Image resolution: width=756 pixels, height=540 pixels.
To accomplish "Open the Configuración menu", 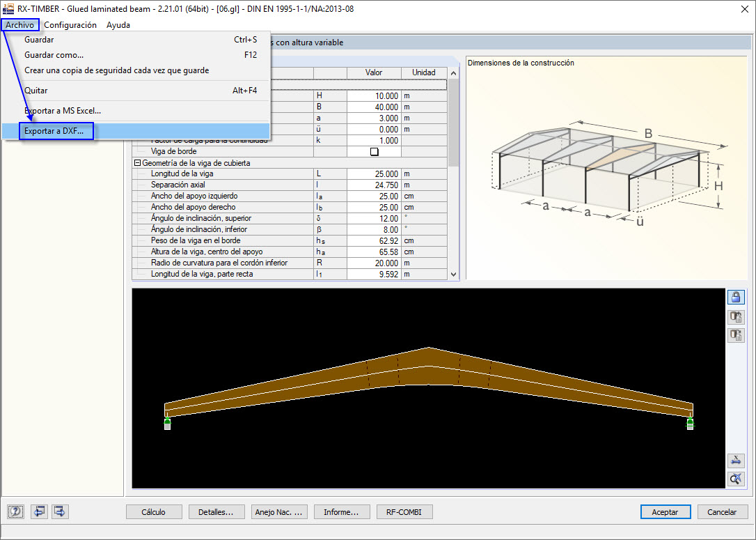I will pyautogui.click(x=72, y=24).
